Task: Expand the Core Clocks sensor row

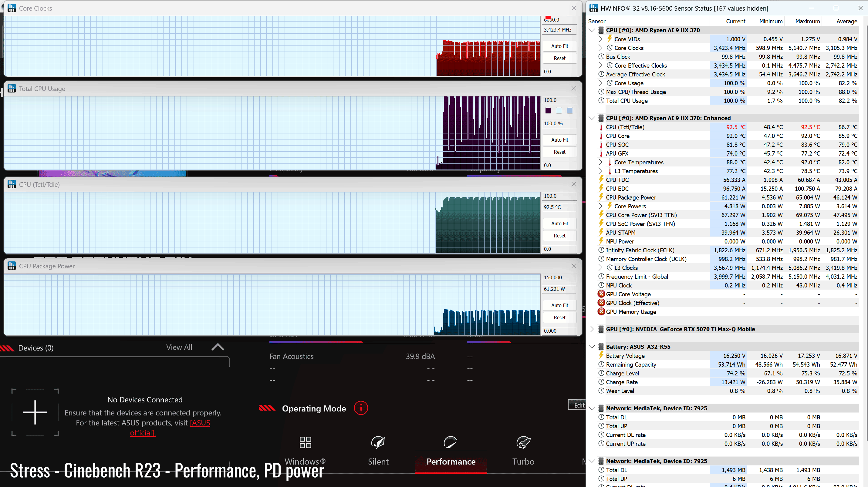Action: tap(600, 48)
